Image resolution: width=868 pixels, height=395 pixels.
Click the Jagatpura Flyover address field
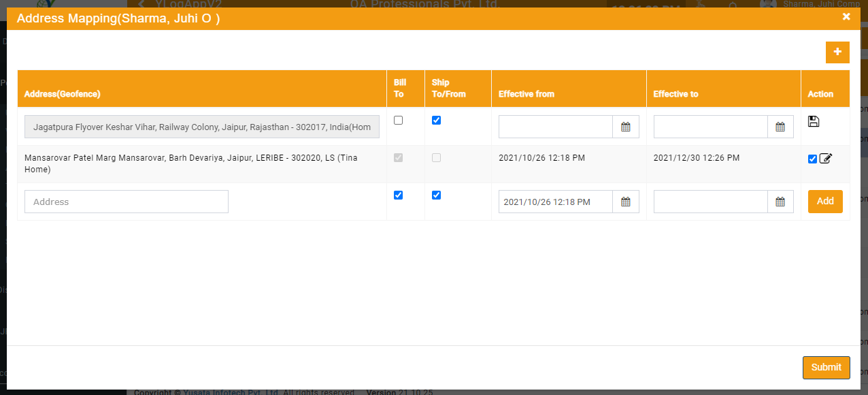click(x=202, y=127)
